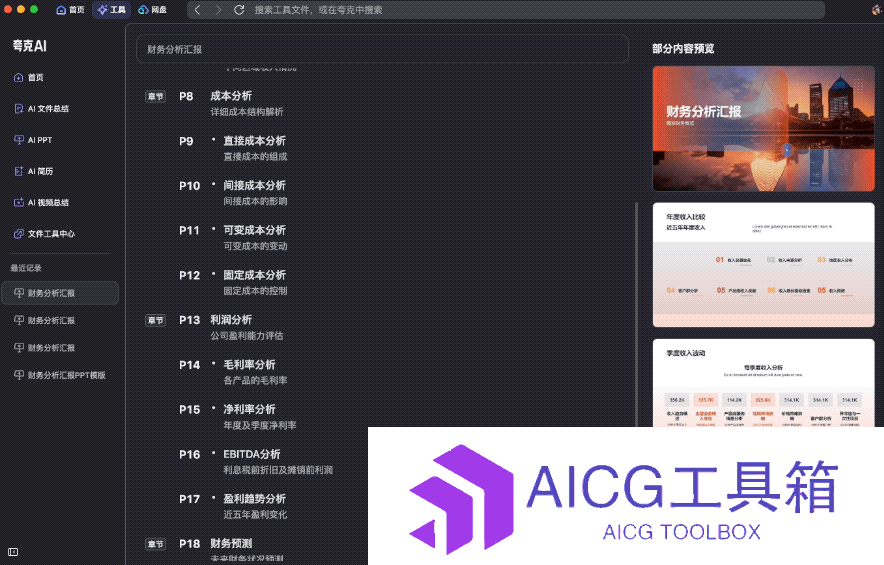Edit the 财务分析汇报 title field

tap(382, 49)
